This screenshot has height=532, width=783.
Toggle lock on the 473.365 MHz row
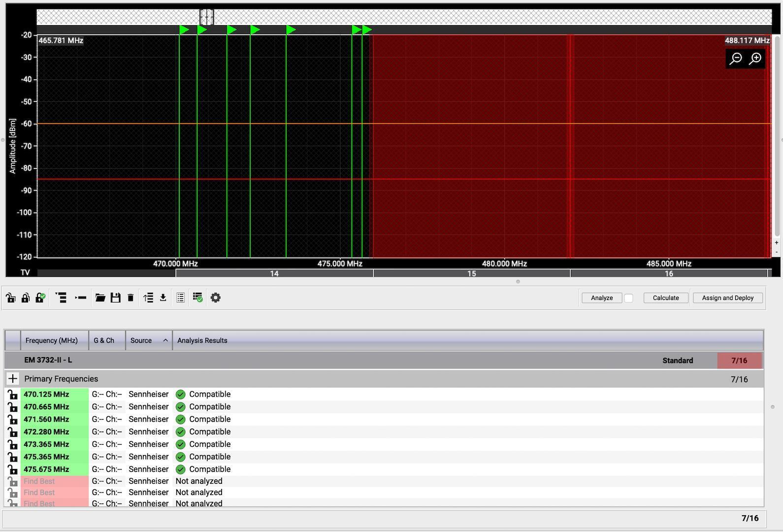(12, 444)
